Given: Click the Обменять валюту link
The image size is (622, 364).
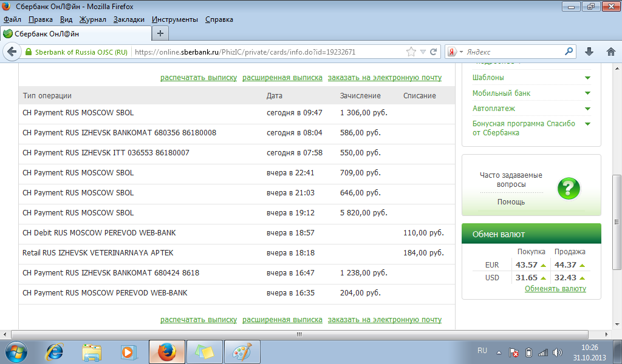Looking at the screenshot, I should point(555,289).
